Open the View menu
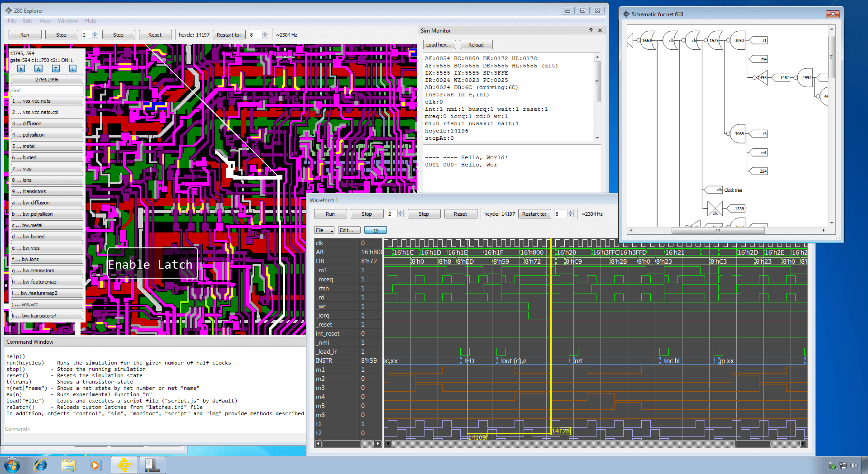Screen dimensions: 868x474 44,20
